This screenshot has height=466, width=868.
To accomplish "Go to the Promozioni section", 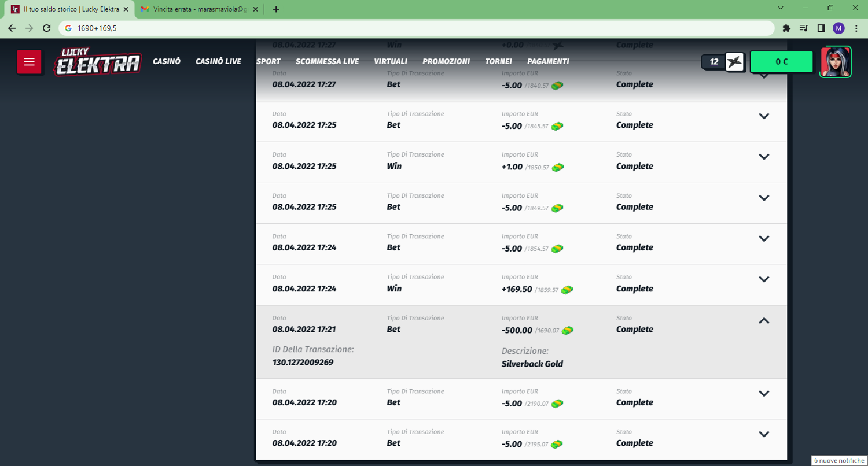I will (446, 61).
